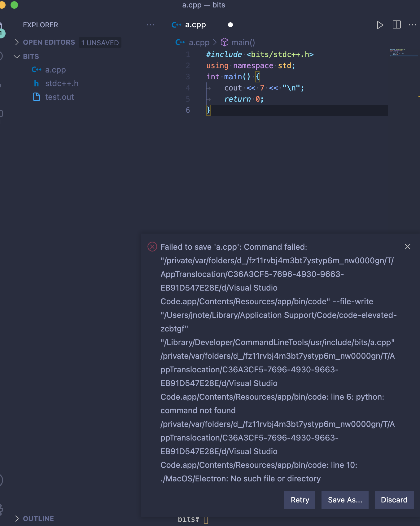Open Explorer views and more actions ellipsis
This screenshot has height=526, width=420.
[x=151, y=25]
